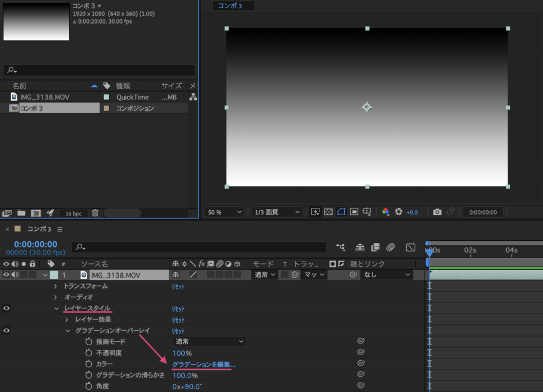Open the composition mini-flowchart
Viewport: 543px width, 392px height.
340,247
